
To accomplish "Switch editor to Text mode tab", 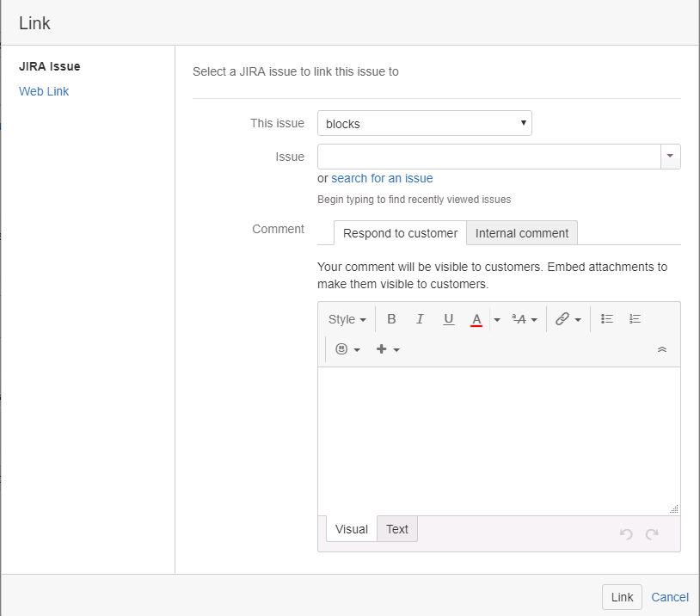I will [x=397, y=529].
